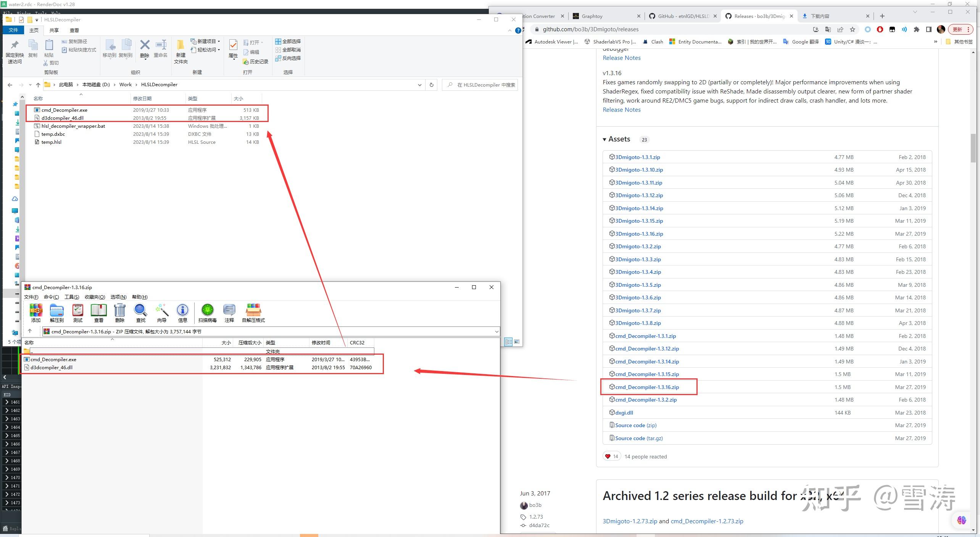
Task: Switch to the 共享 tab in Explorer
Action: pos(54,30)
